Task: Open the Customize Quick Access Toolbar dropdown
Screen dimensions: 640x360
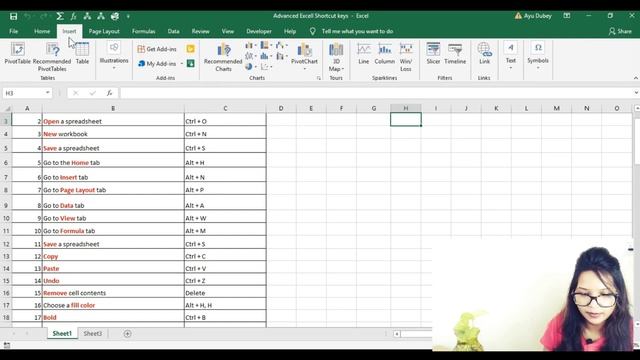Action: click(128, 16)
